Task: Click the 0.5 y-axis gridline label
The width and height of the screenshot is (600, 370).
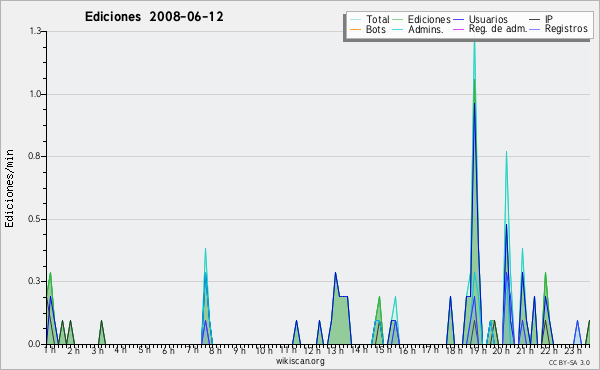Action: pyautogui.click(x=35, y=219)
